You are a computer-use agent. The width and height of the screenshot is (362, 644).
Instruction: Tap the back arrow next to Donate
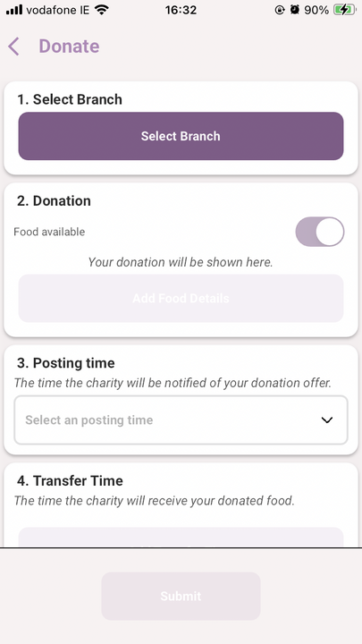point(13,46)
